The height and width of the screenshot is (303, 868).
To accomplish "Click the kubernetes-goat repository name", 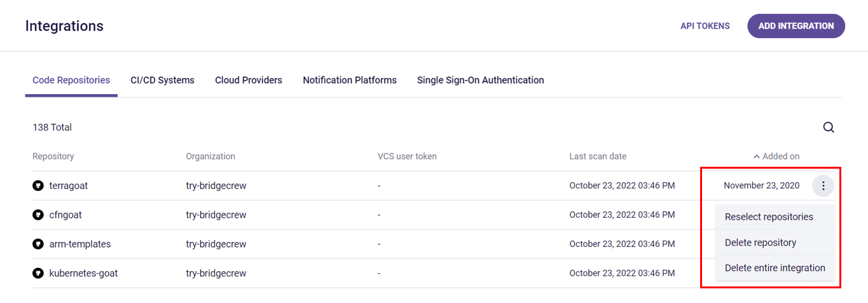I will pos(83,274).
